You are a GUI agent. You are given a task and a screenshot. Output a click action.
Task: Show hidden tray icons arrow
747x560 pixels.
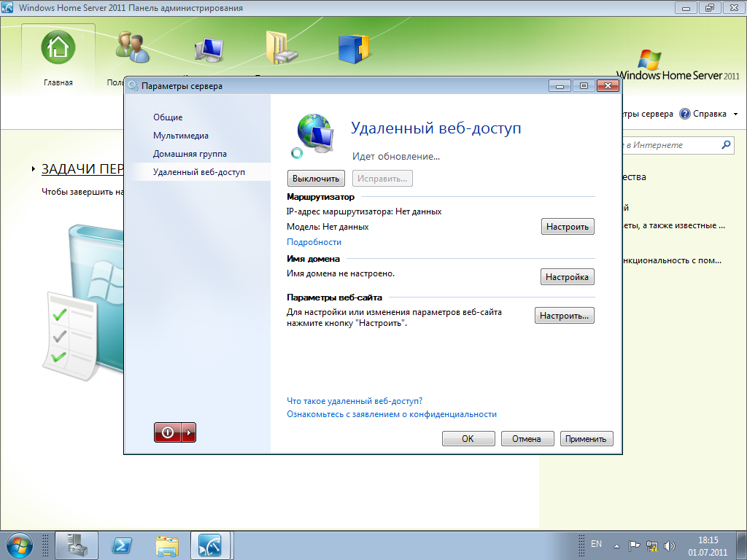(616, 546)
